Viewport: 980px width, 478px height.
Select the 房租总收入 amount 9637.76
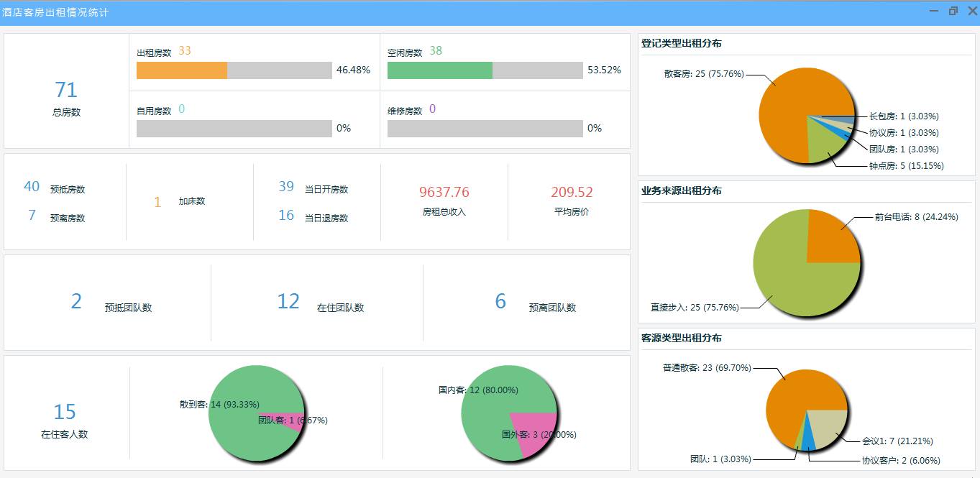click(x=444, y=192)
